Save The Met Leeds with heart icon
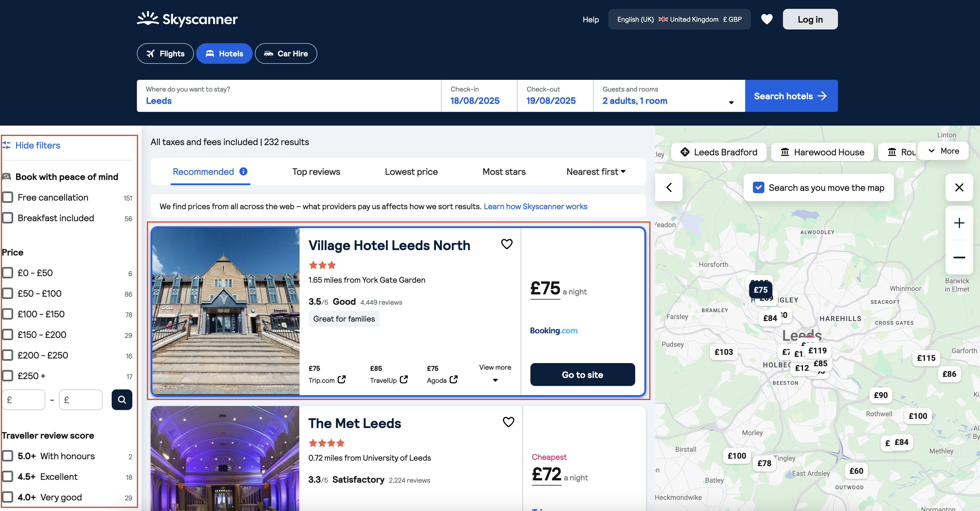 click(509, 422)
